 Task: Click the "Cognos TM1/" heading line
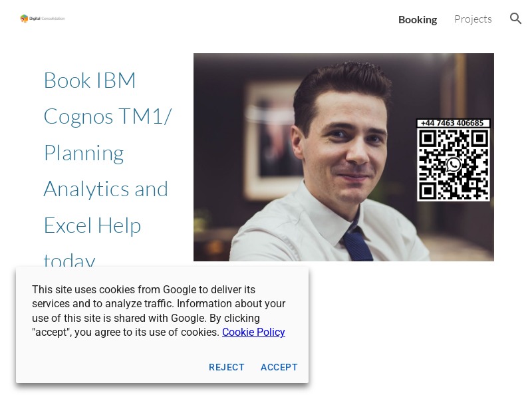pyautogui.click(x=108, y=116)
